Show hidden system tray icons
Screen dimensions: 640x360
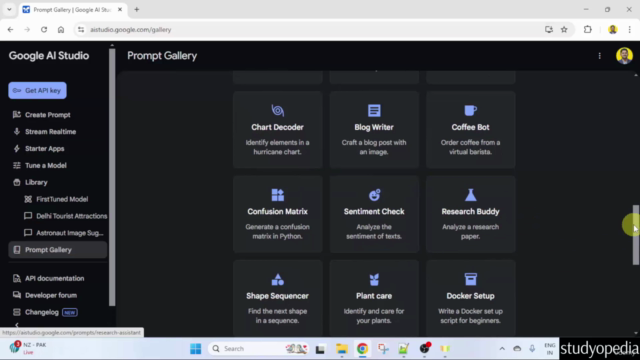(x=502, y=349)
